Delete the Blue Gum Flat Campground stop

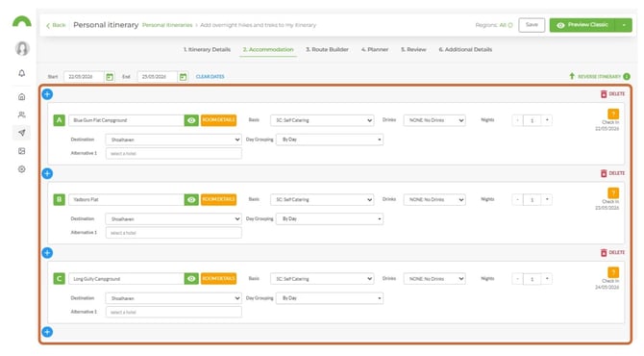(x=612, y=94)
